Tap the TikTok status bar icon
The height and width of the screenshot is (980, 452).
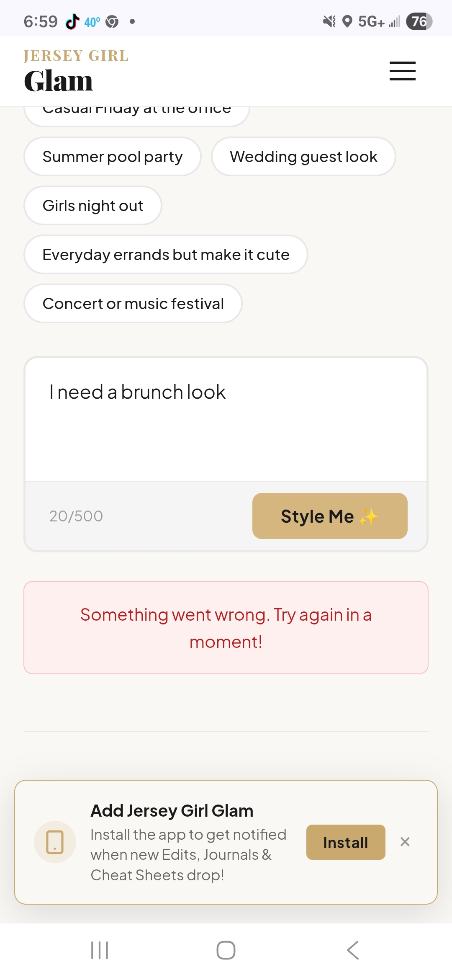click(72, 21)
